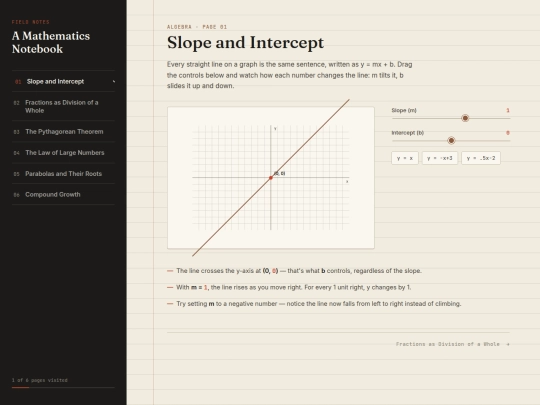540x405 pixels.
Task: Apply the y = x preset
Action: pos(405,158)
